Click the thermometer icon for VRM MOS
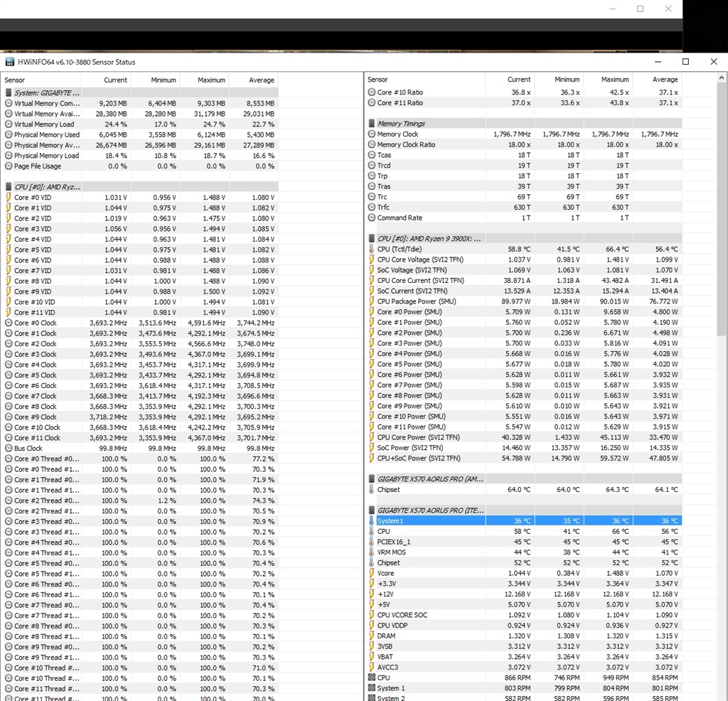The width and height of the screenshot is (728, 701). pyautogui.click(x=372, y=552)
